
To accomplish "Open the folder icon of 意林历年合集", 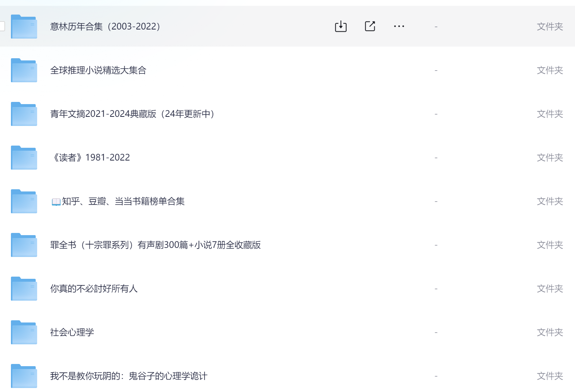I will (x=24, y=27).
